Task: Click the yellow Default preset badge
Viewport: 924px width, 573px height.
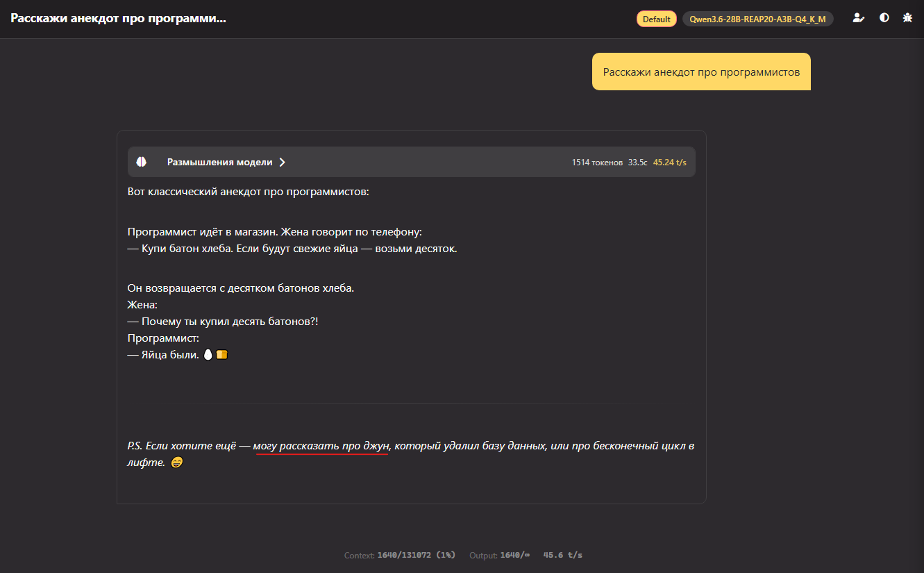Action: point(656,19)
